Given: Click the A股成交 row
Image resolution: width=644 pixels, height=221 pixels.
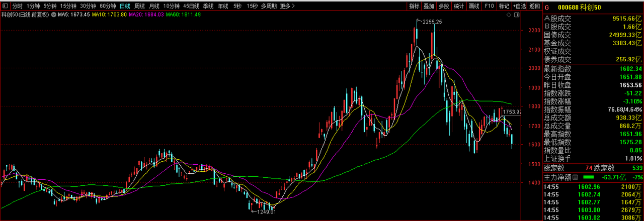Looking at the screenshot, I should pos(593,19).
